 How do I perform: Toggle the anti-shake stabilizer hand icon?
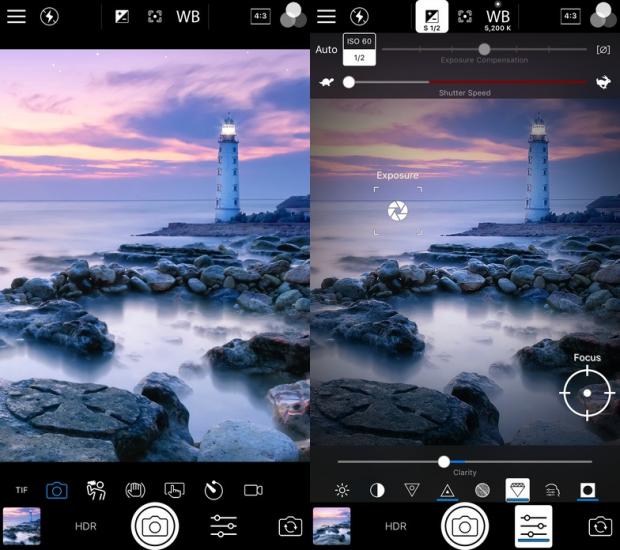(135, 490)
